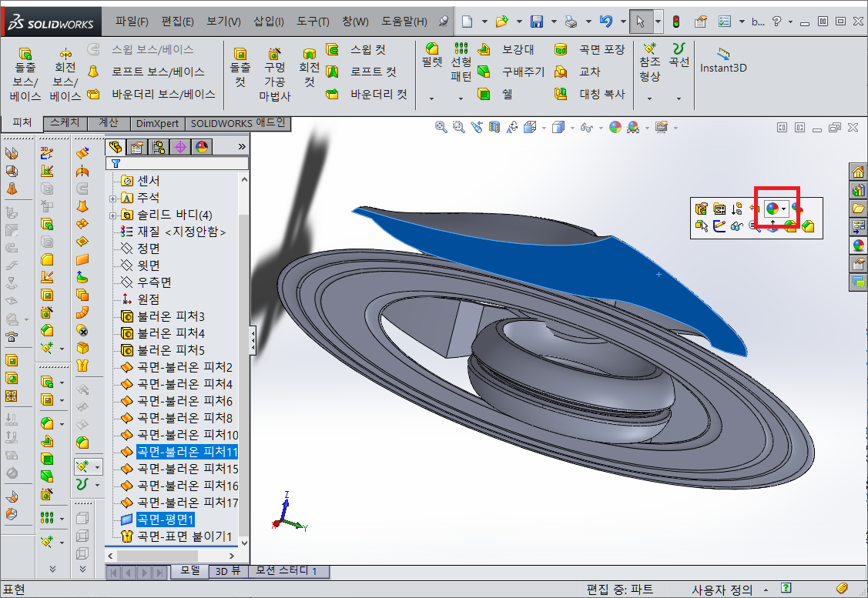Open the appearance dropdown arrow in context toolbar
The height and width of the screenshot is (598, 868).
coord(784,209)
